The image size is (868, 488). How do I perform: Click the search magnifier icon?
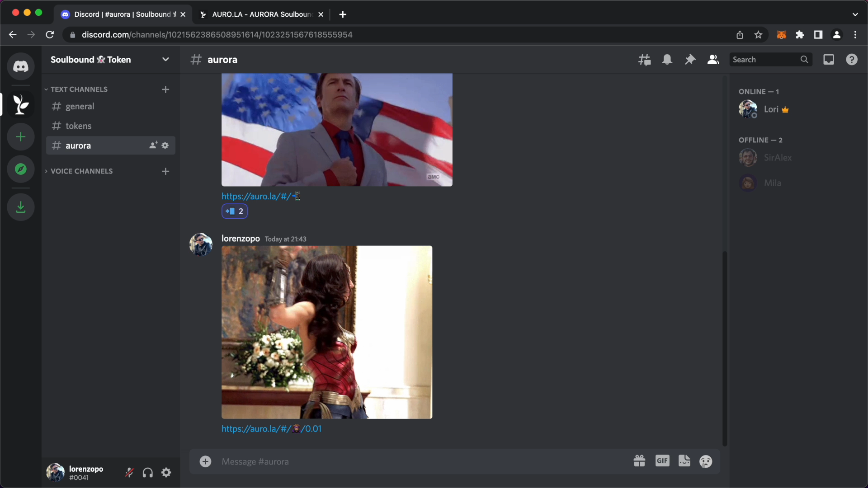point(804,60)
